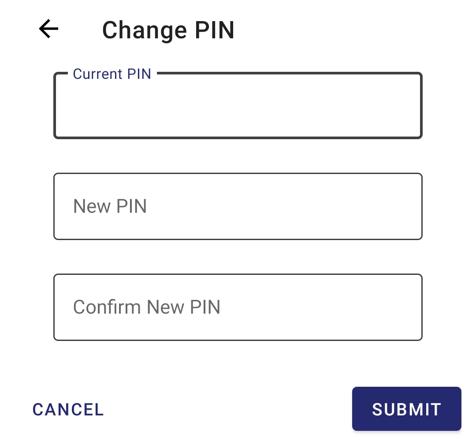Tap the left arrow in the header

[48, 29]
